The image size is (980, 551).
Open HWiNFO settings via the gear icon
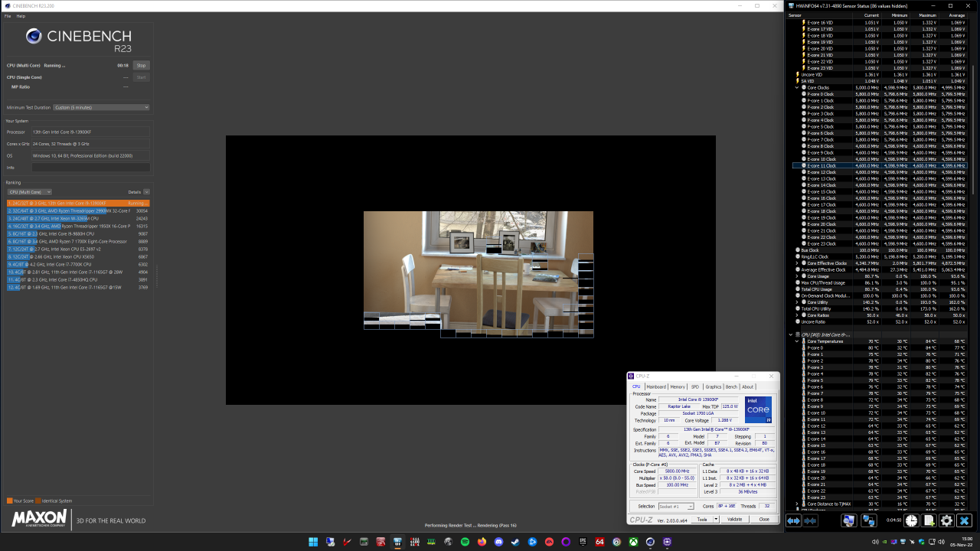click(946, 520)
